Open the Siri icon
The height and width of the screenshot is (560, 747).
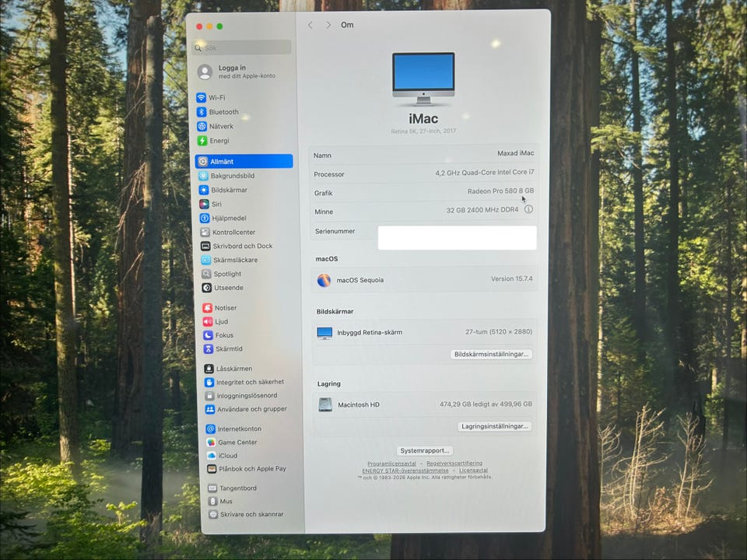205,205
